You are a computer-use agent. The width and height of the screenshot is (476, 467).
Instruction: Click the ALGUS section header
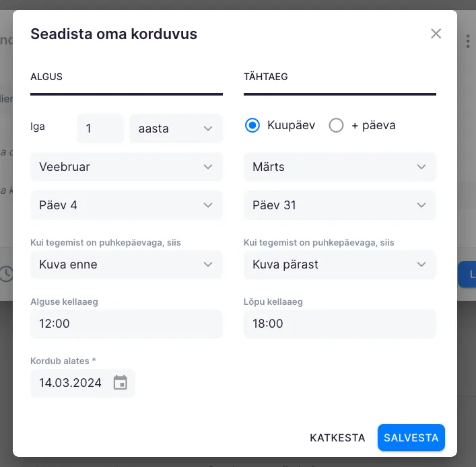[46, 77]
